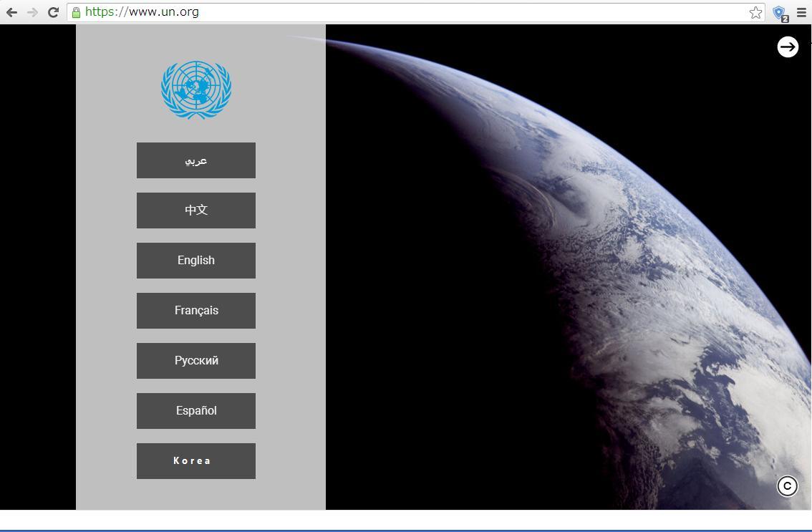
Task: Select the Arabic language button
Action: (x=196, y=160)
